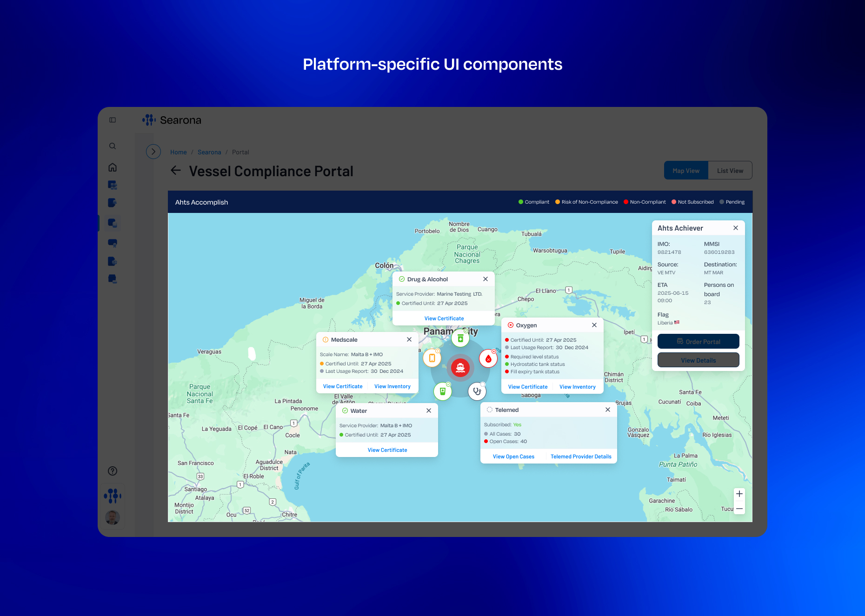Switch to List View tab

tap(730, 171)
